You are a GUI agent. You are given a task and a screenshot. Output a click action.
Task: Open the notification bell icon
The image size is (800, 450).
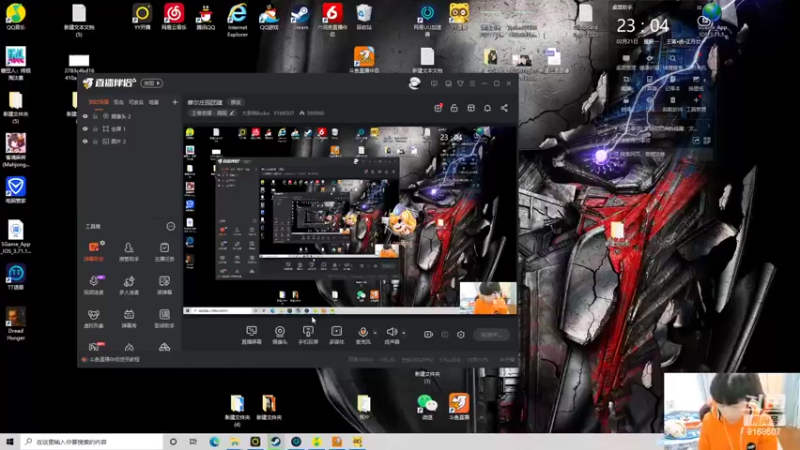tap(487, 108)
